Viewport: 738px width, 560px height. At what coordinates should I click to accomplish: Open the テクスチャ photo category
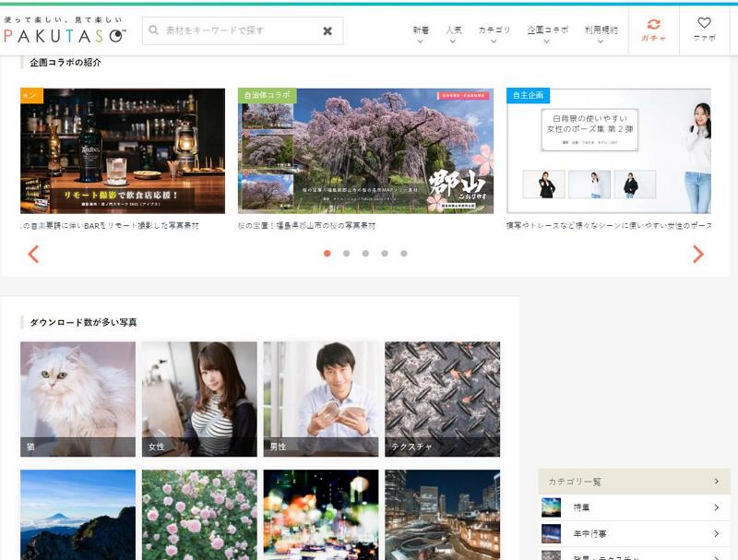coord(443,399)
